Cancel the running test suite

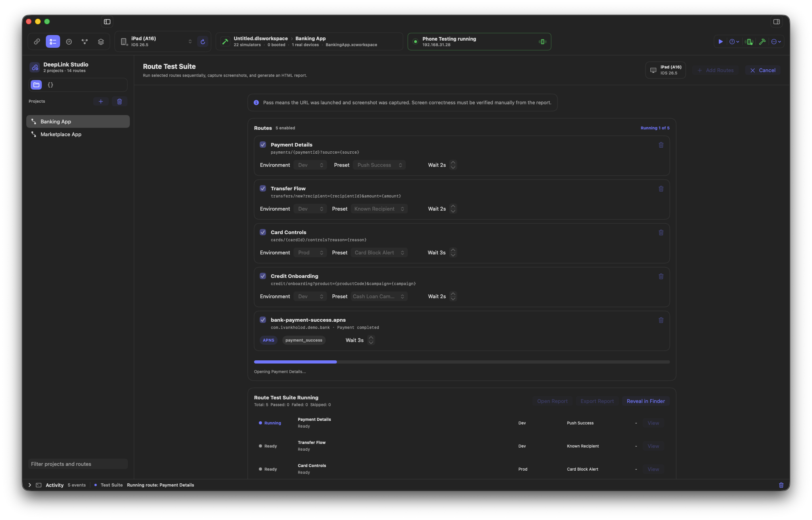[x=763, y=70]
